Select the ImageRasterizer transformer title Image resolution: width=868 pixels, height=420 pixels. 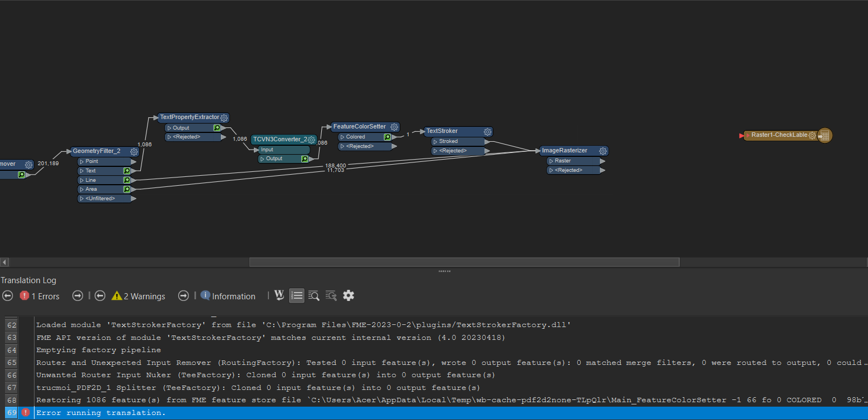(x=565, y=150)
